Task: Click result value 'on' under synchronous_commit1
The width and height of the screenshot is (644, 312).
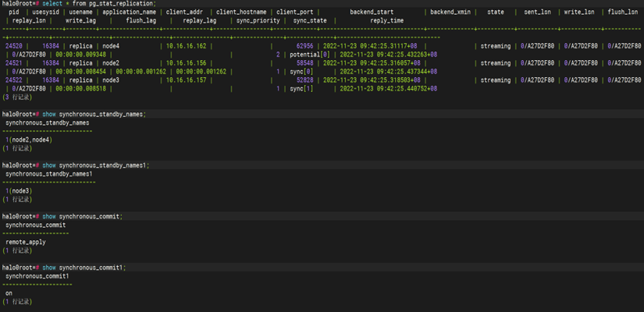Action: click(9, 293)
